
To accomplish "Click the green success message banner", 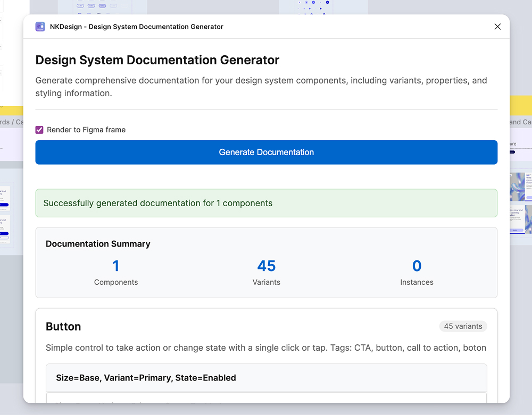I will pyautogui.click(x=266, y=203).
